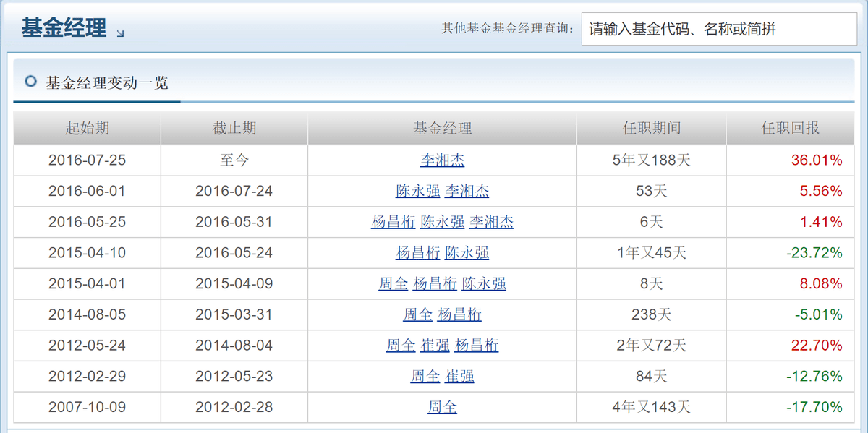Open 李湘杰 manager profile in the top row

441,160
